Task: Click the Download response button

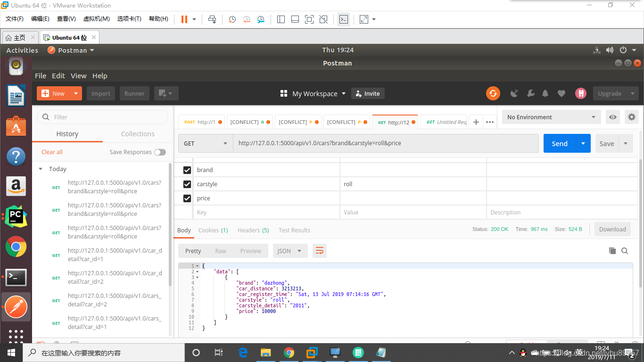Action: click(x=612, y=229)
